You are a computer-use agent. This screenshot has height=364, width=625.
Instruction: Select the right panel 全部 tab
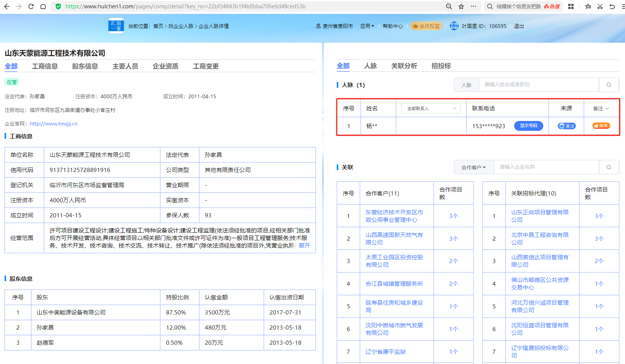[343, 66]
